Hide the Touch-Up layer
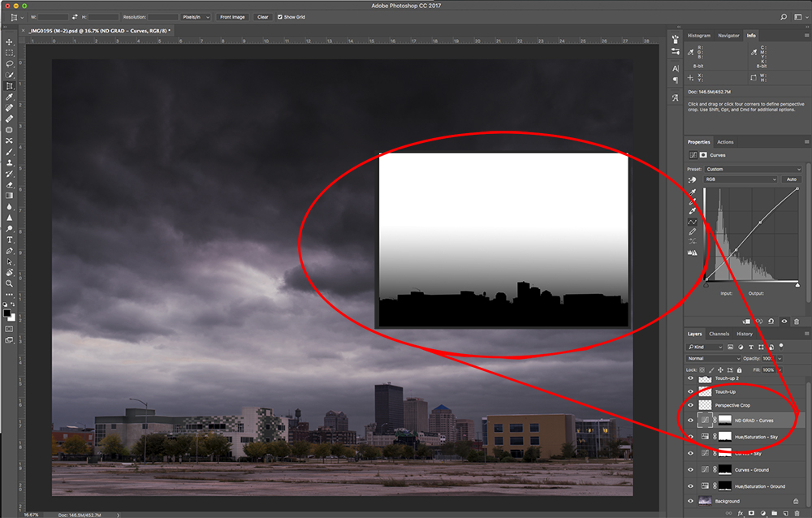This screenshot has width=812, height=518. (690, 392)
